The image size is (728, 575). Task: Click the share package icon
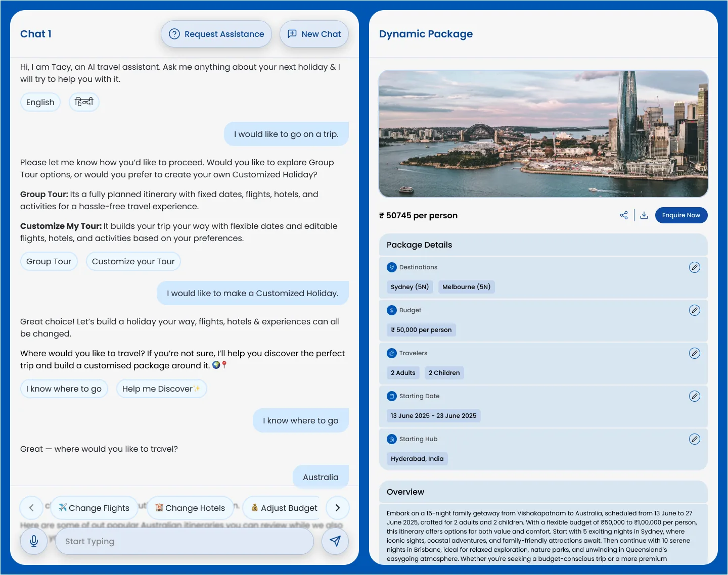[624, 215]
